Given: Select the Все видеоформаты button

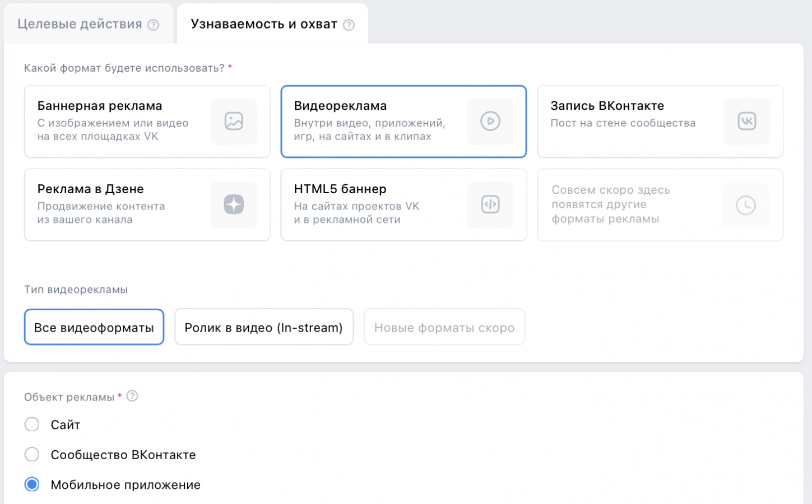Looking at the screenshot, I should [x=94, y=327].
